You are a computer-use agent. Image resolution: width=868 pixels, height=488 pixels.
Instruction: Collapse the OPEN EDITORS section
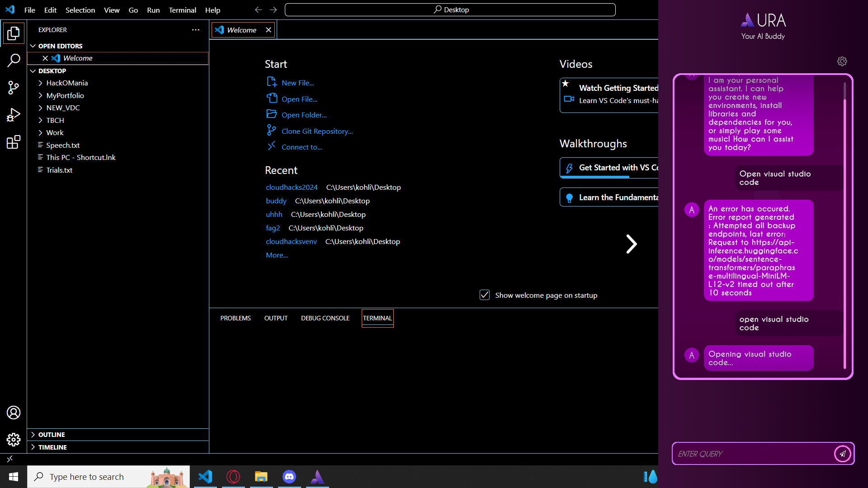click(x=60, y=46)
